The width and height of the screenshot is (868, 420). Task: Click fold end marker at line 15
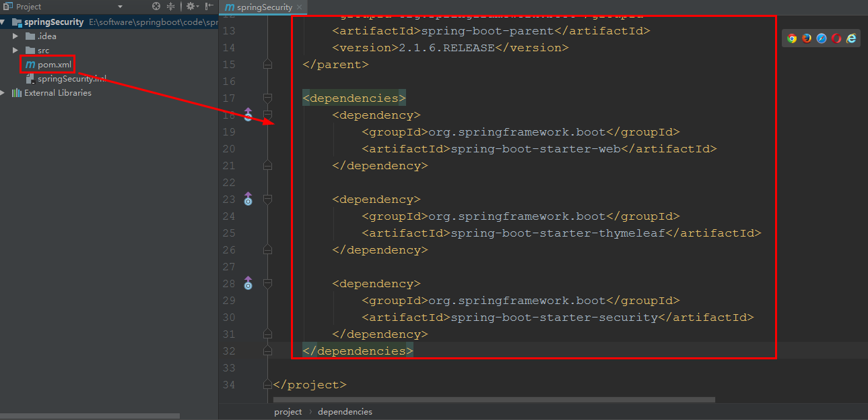267,65
